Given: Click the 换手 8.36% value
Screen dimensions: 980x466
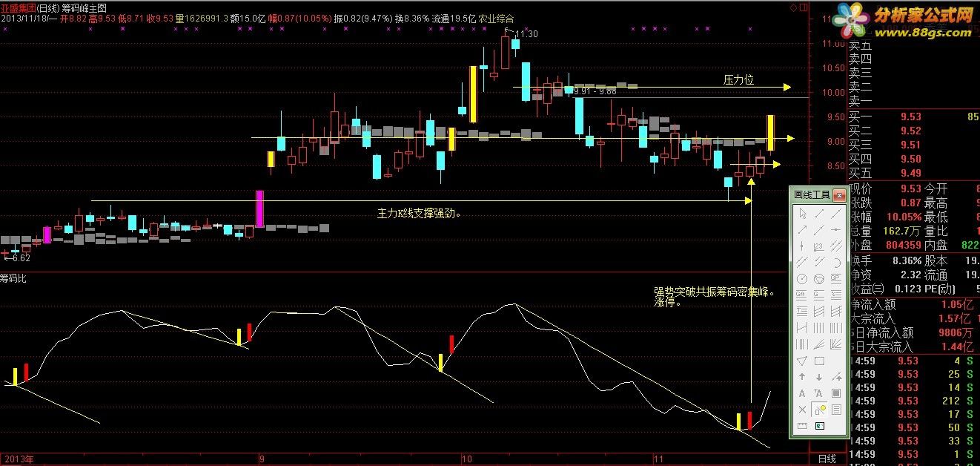Looking at the screenshot, I should 906,260.
